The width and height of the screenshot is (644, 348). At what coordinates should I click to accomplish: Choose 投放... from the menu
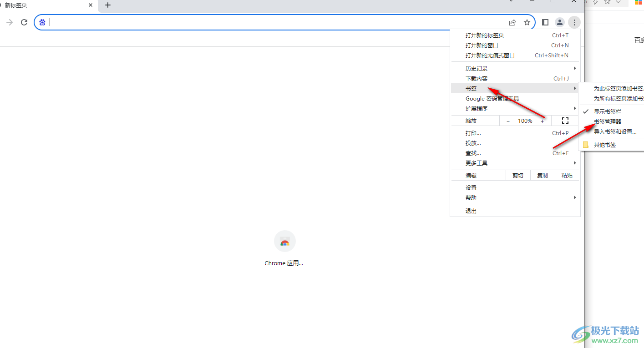tap(515, 143)
